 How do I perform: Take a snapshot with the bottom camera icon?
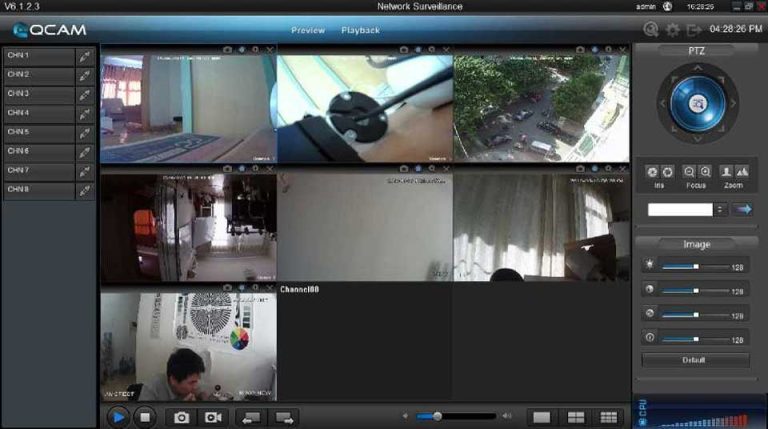point(181,416)
